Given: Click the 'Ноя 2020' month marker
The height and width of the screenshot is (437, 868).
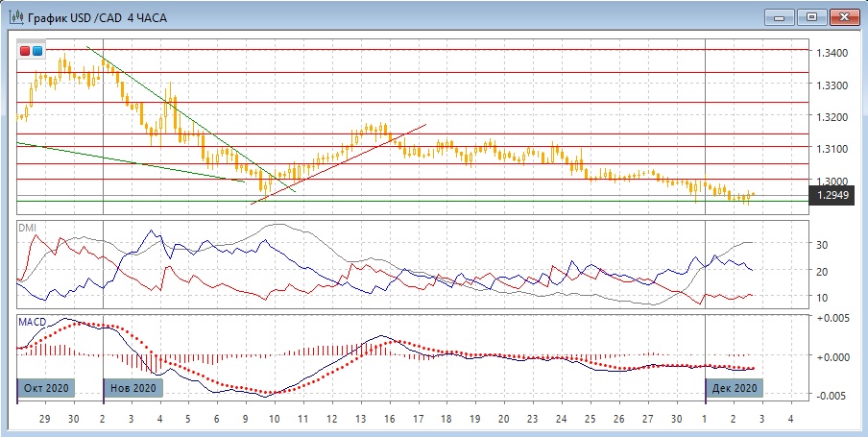Looking at the screenshot, I should (x=133, y=388).
